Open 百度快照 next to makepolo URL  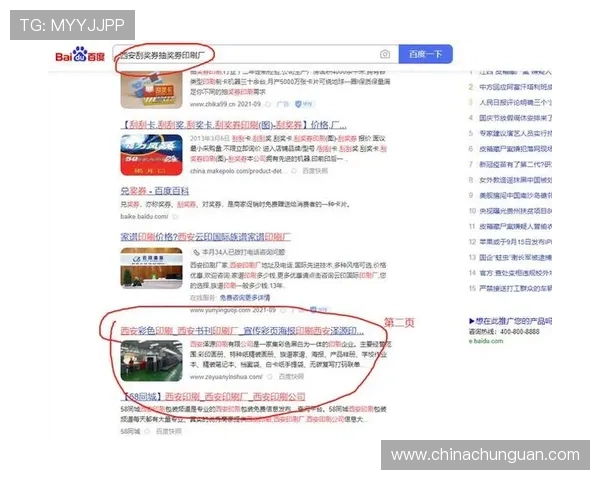[x=315, y=171]
